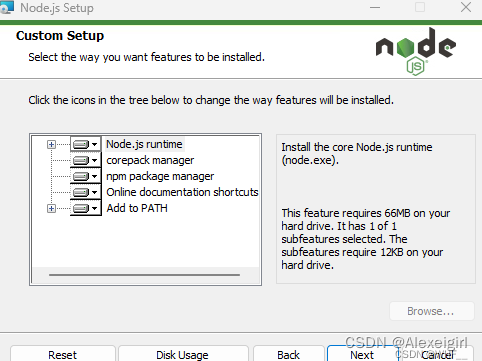Select Online documentation shortcuts feature
Image resolution: width=482 pixels, height=361 pixels.
(x=182, y=192)
